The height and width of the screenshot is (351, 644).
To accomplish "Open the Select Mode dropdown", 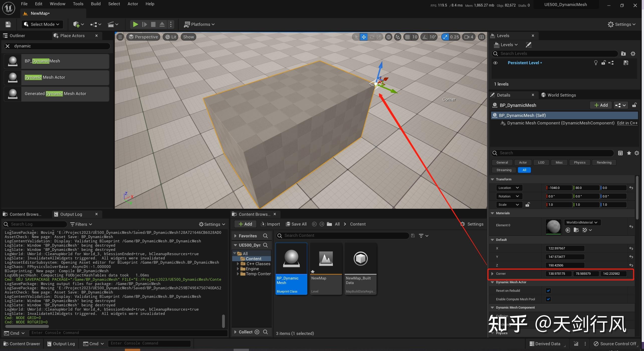I will [42, 24].
